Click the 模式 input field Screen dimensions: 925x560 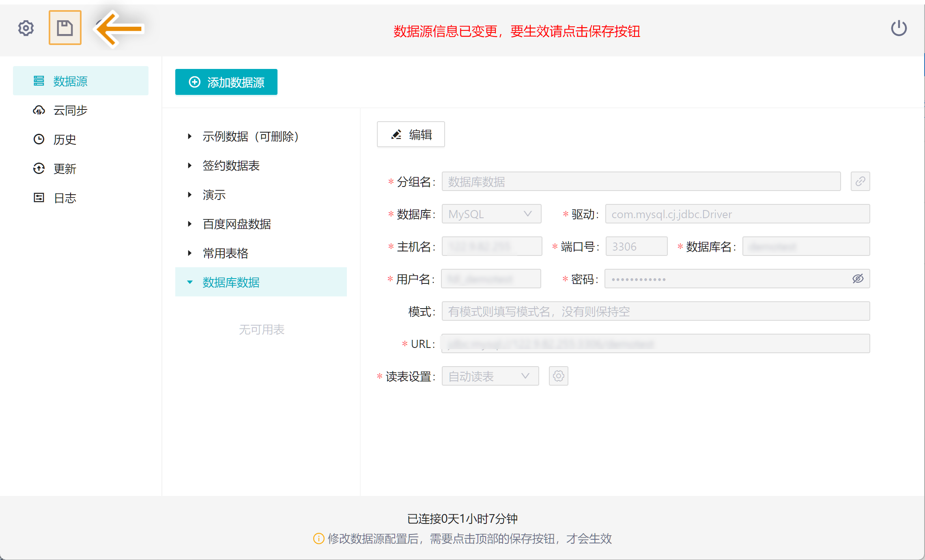coord(655,311)
